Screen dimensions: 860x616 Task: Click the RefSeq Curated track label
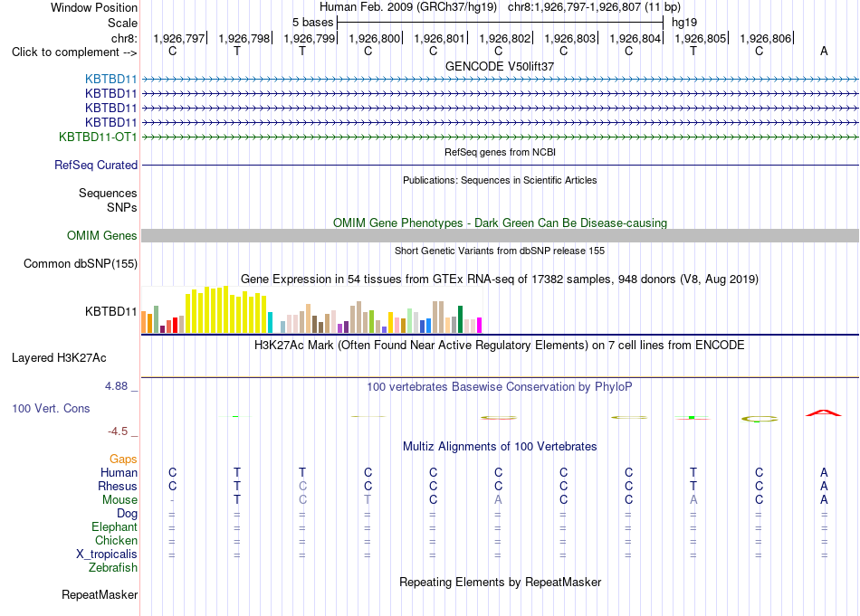96,165
